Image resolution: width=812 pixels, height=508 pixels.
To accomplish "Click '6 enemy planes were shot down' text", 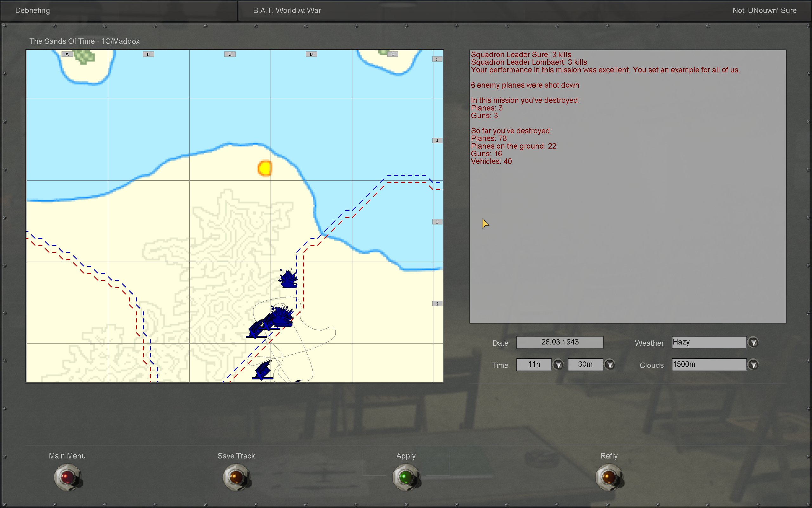I will click(x=525, y=85).
